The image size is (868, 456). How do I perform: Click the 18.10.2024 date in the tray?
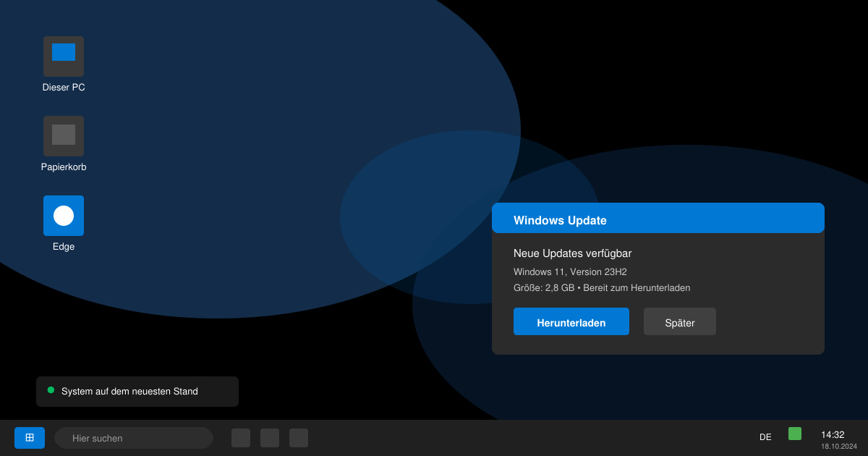pos(839,447)
